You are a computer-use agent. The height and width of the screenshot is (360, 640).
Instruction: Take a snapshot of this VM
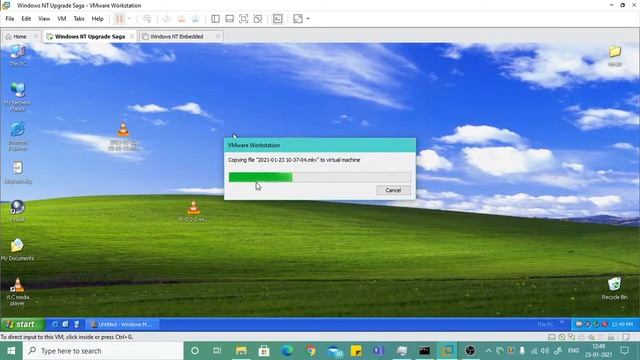pos(167,19)
